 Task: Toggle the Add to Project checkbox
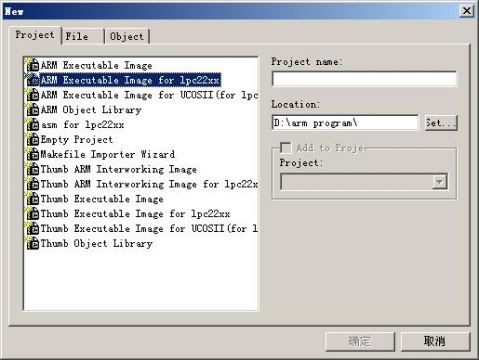coord(286,148)
